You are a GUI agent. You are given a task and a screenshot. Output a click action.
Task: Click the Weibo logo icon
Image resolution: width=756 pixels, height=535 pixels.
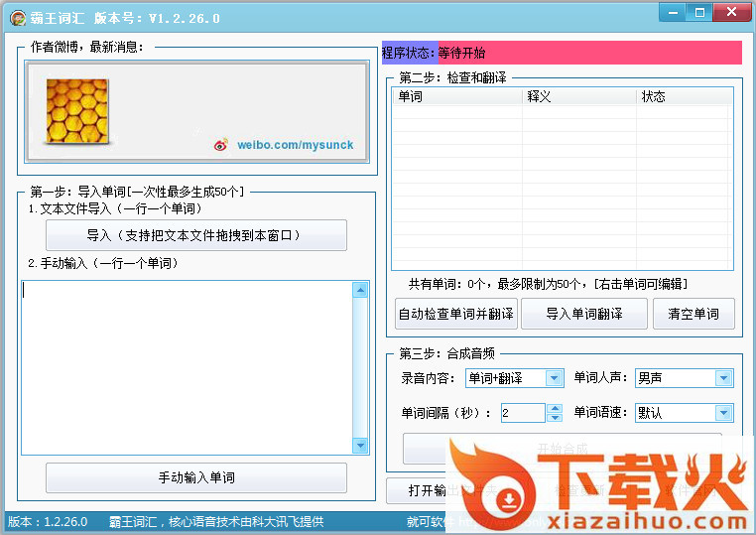[221, 145]
